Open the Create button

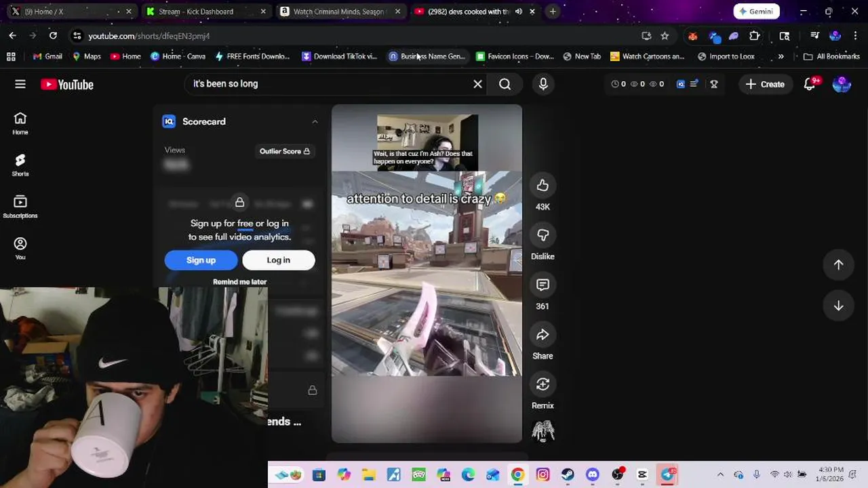[765, 84]
